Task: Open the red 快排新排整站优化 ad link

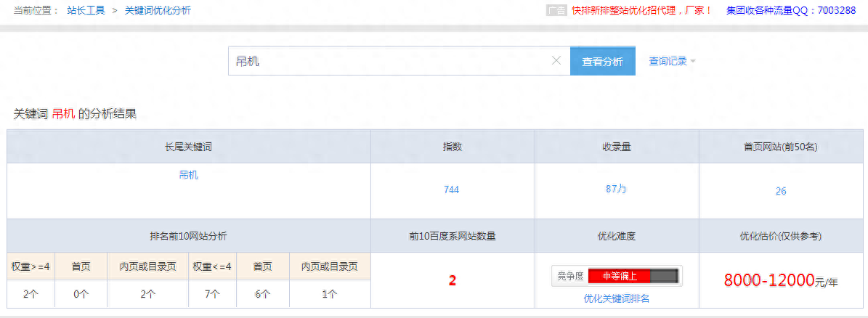Action: point(642,11)
